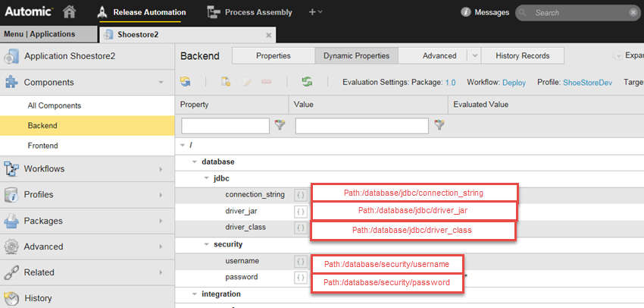Click the ShoeStoreDev profile link
Viewport: 644px width, 308px height.
[x=587, y=82]
